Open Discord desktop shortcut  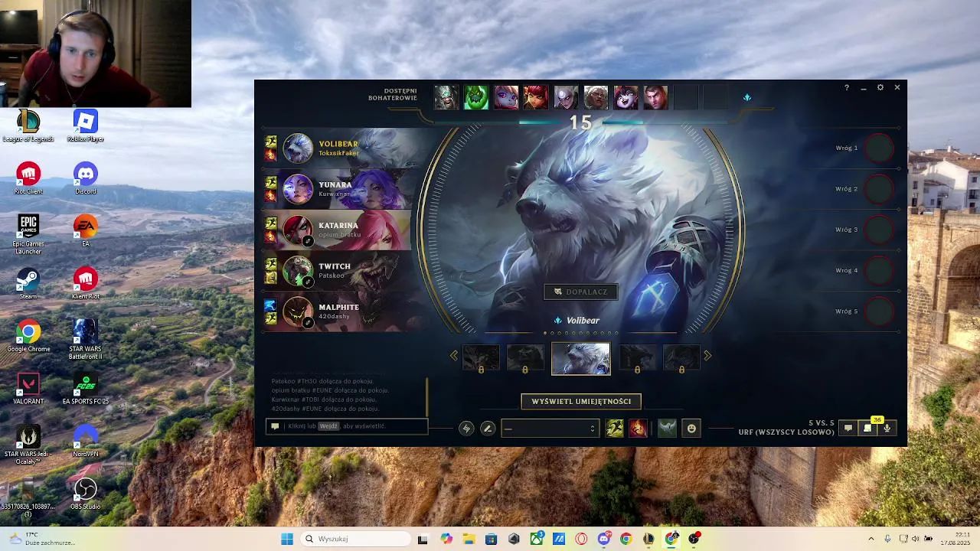point(85,178)
